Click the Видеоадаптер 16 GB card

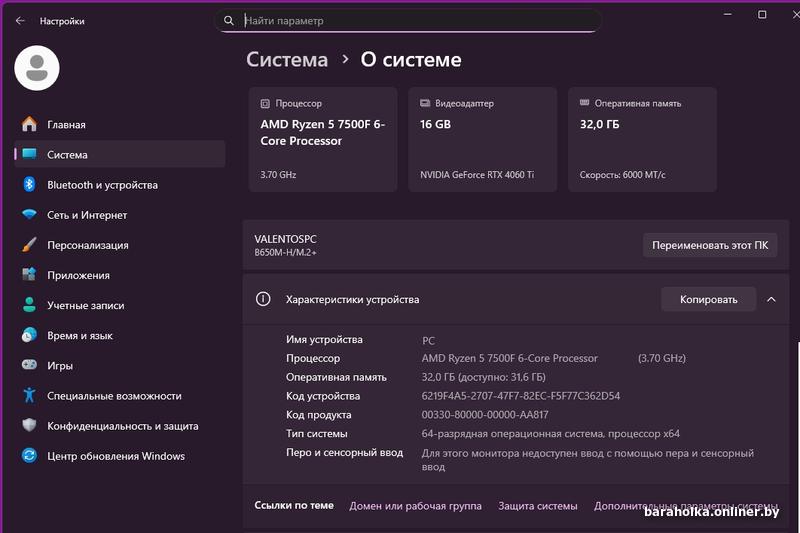(483, 139)
